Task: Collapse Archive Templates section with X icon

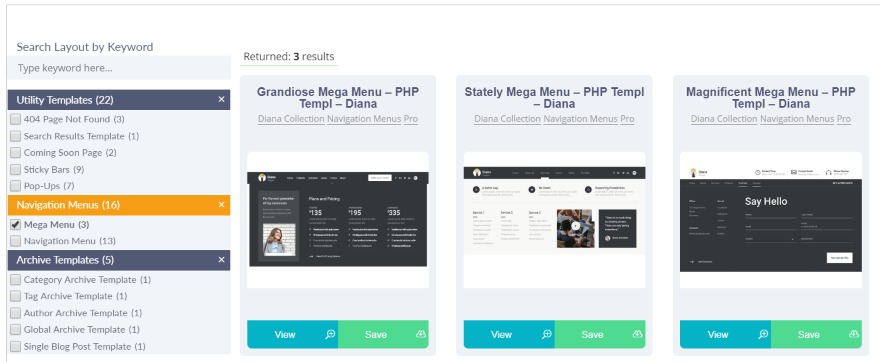Action: [x=221, y=260]
